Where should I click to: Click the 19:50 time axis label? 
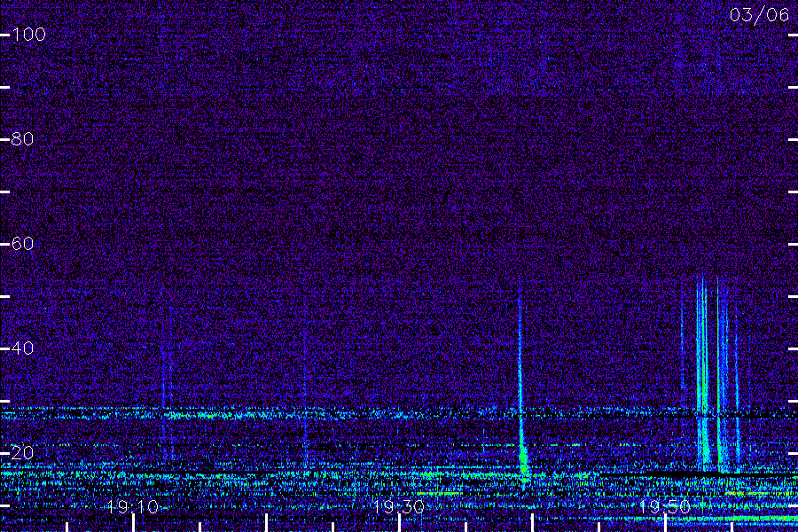pos(665,507)
